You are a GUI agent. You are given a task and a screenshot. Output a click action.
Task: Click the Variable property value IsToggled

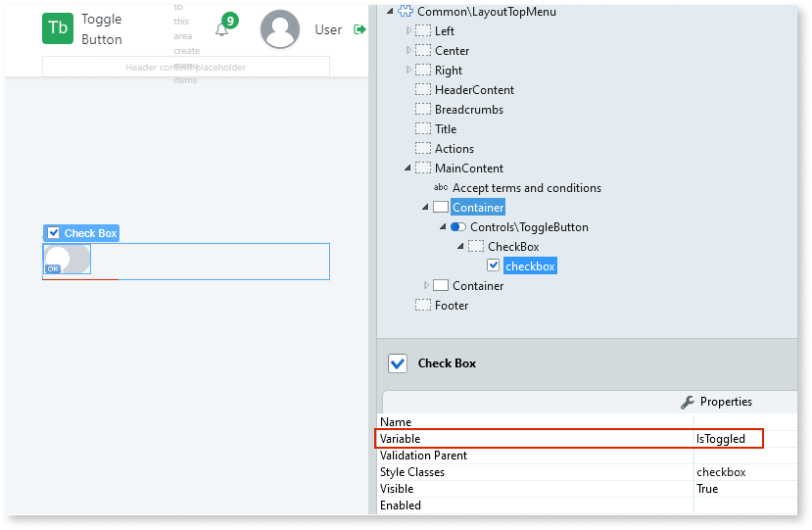point(721,439)
